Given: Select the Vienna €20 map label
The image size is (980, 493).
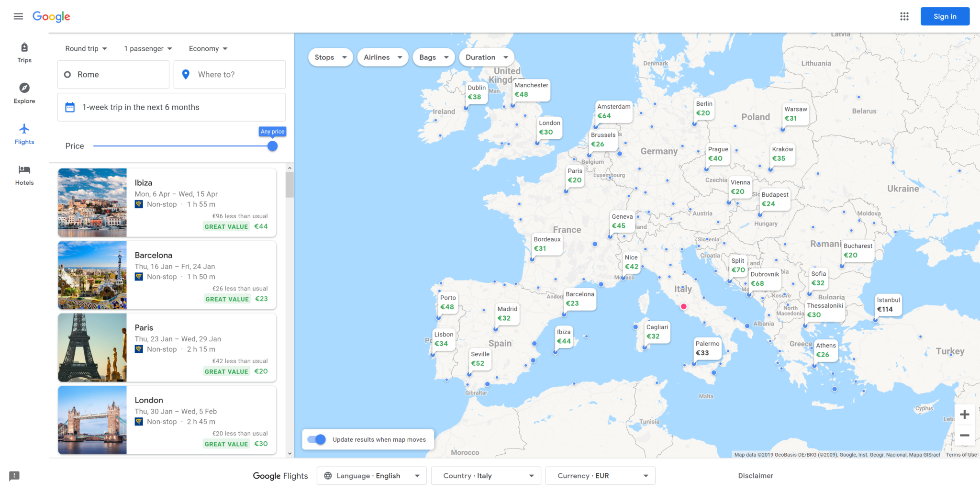Looking at the screenshot, I should [x=740, y=187].
